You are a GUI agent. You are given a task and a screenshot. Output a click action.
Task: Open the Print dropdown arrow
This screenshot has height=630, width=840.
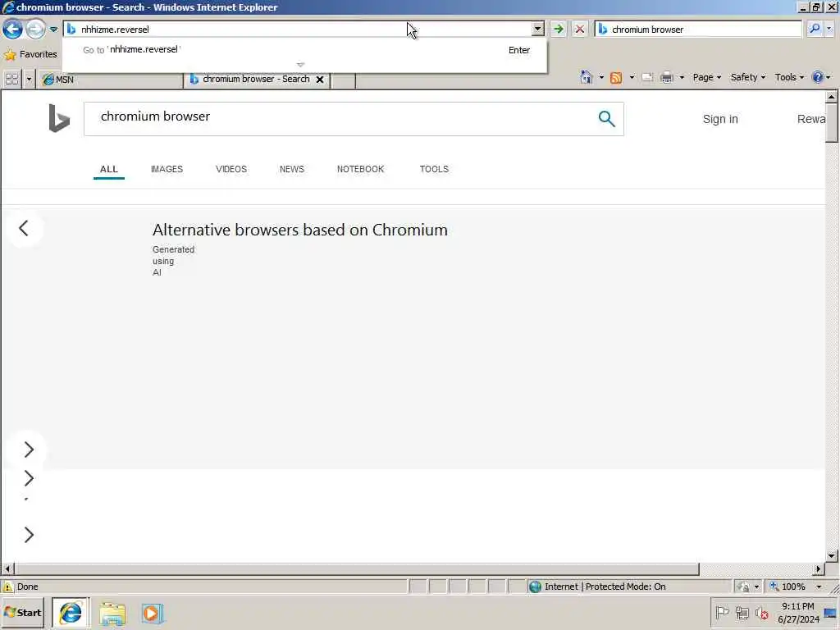point(682,78)
